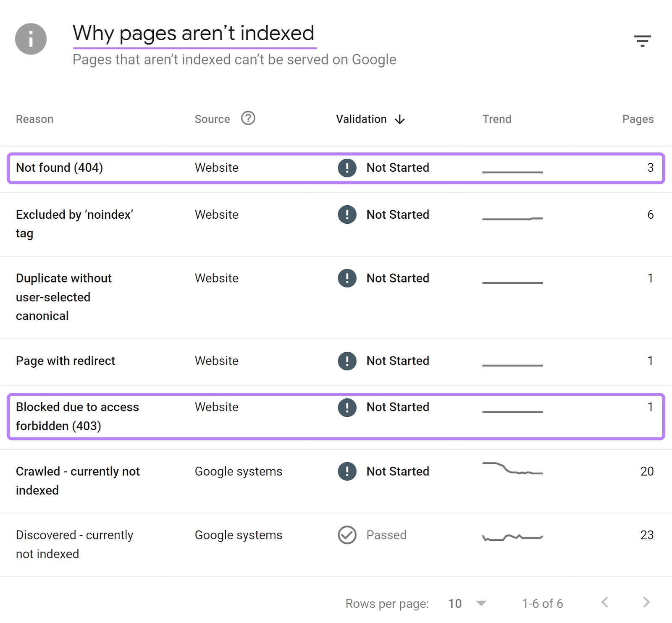
Task: Click trend sparkline for Crawled - currently not indexed
Action: [512, 469]
